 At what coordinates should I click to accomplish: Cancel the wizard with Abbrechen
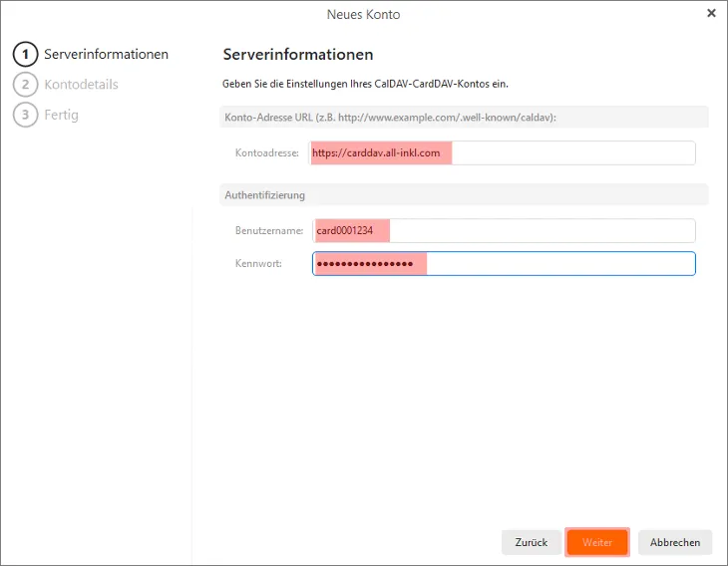click(675, 542)
